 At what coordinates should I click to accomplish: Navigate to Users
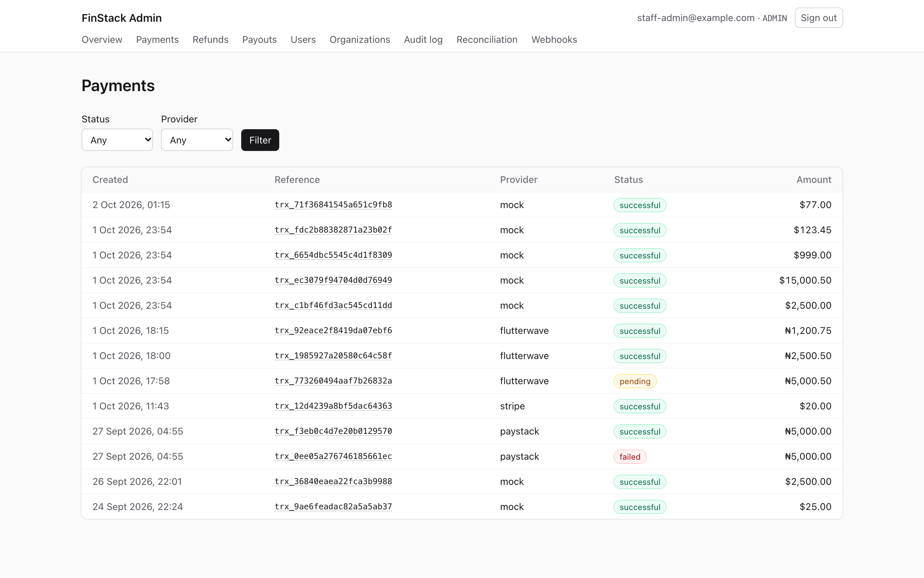click(x=303, y=39)
